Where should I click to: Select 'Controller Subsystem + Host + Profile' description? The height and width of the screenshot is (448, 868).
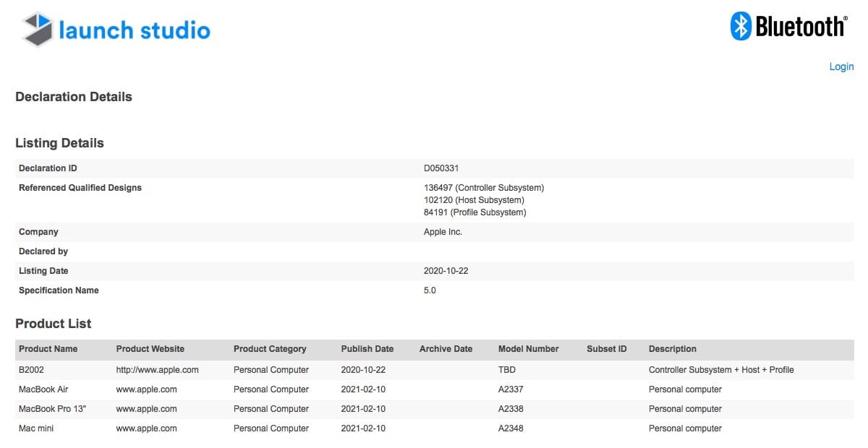pyautogui.click(x=721, y=370)
